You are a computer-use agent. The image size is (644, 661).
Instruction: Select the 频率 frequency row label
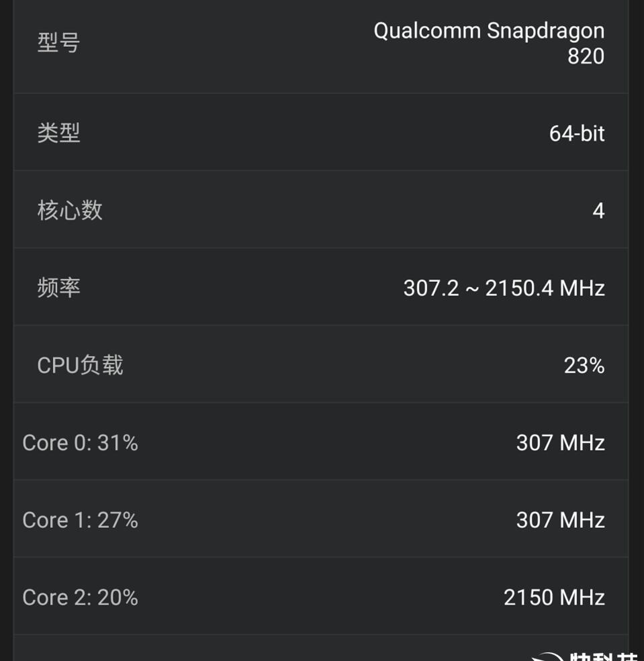(58, 287)
